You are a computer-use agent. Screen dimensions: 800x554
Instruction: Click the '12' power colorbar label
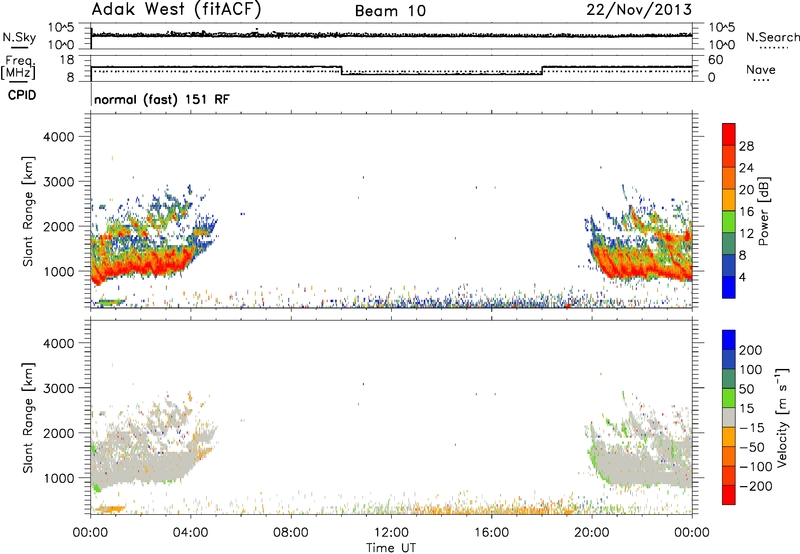click(x=746, y=234)
